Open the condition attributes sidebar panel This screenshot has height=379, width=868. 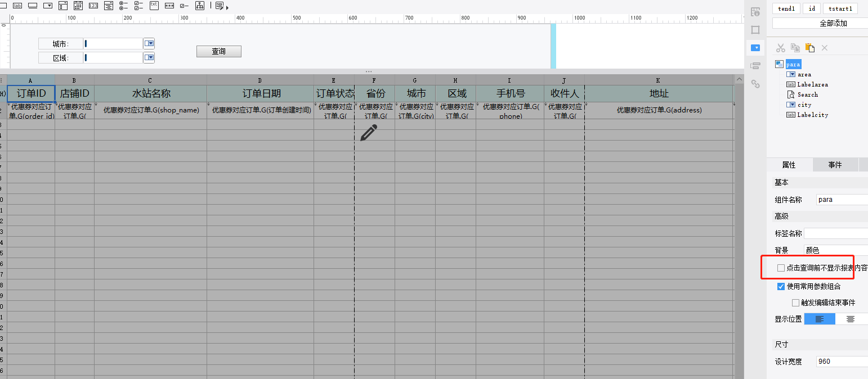(x=755, y=66)
